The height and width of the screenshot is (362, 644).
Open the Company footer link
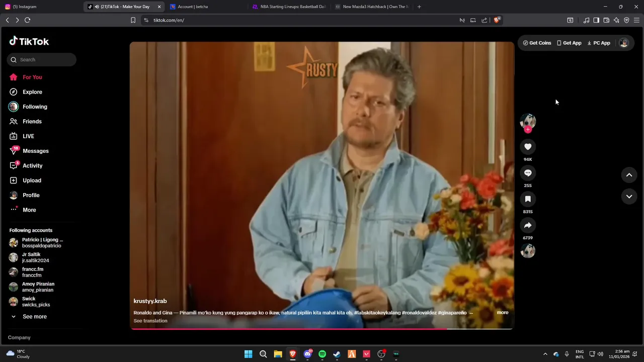pos(19,338)
